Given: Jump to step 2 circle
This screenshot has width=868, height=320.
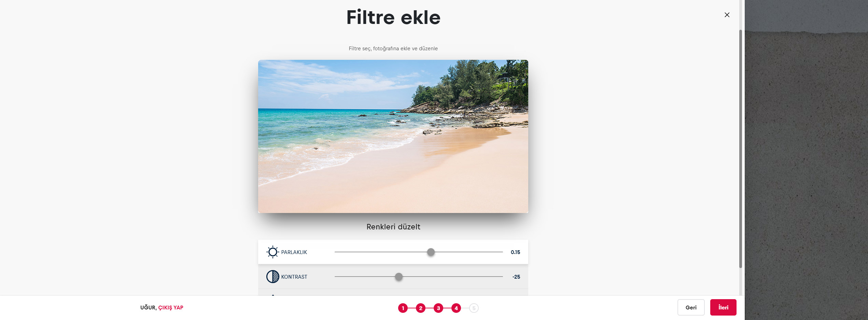Looking at the screenshot, I should point(421,308).
